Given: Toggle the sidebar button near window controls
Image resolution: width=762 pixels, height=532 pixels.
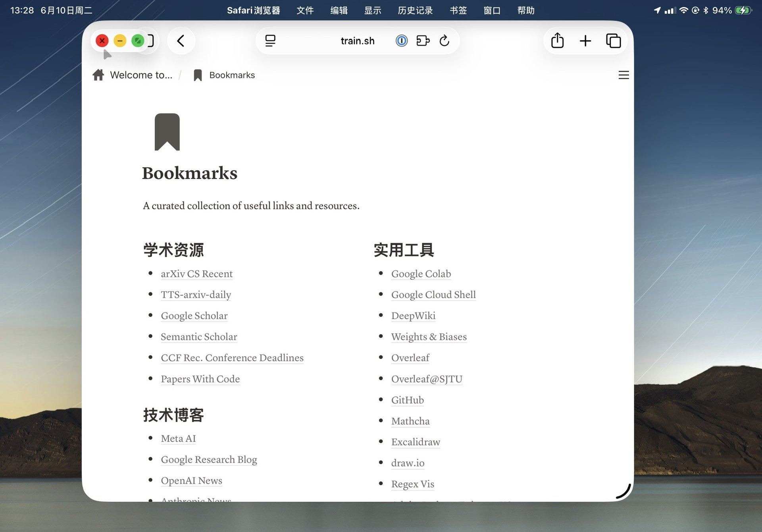Looking at the screenshot, I should tap(151, 40).
